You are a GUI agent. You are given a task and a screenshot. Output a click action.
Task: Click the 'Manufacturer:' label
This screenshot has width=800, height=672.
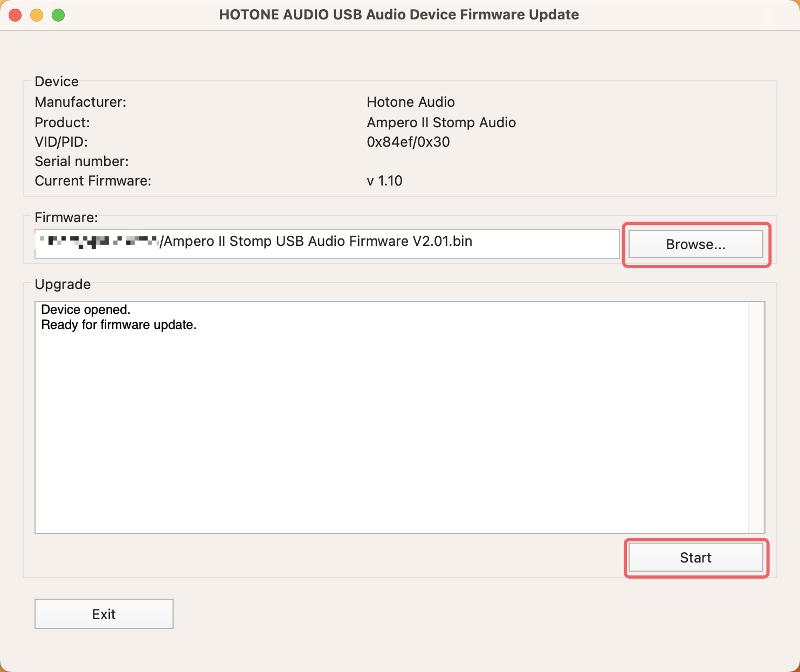coord(81,102)
